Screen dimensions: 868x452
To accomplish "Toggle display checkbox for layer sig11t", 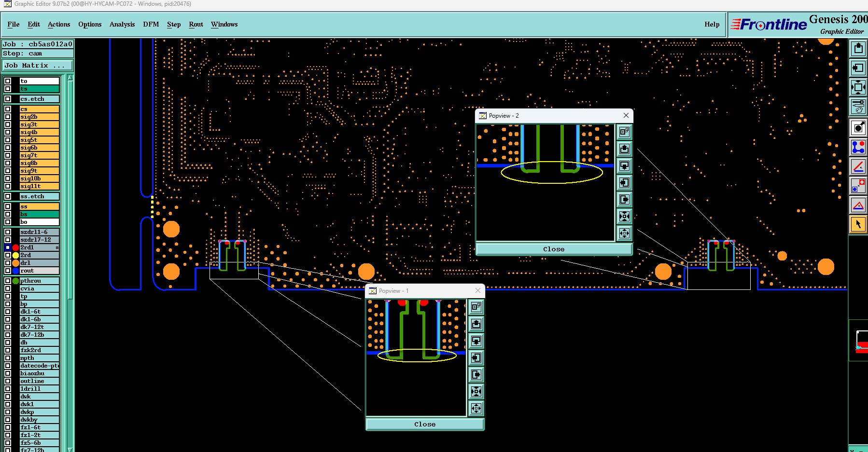I will point(8,186).
